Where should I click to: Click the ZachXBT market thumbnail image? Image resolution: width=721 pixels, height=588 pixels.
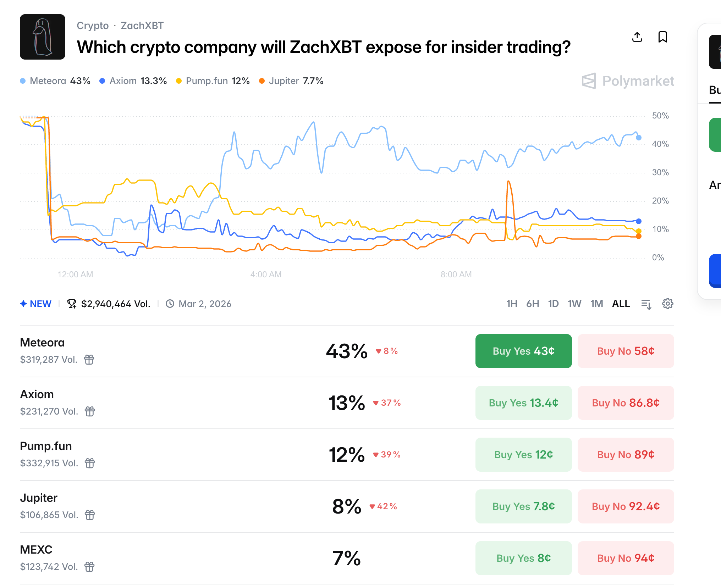pos(43,37)
